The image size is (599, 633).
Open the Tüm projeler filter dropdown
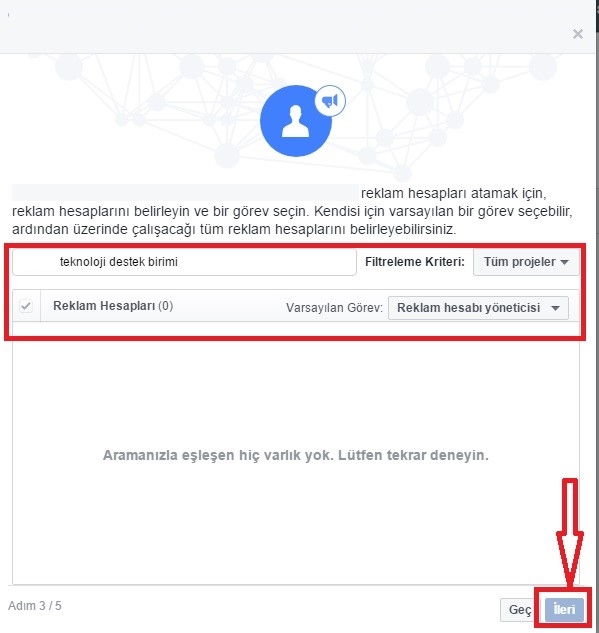pos(526,262)
